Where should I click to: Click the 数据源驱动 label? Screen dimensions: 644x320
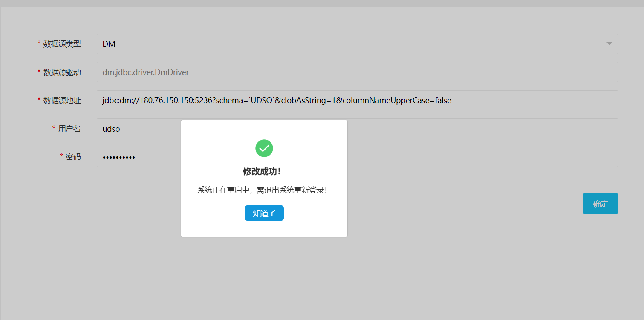coord(62,72)
